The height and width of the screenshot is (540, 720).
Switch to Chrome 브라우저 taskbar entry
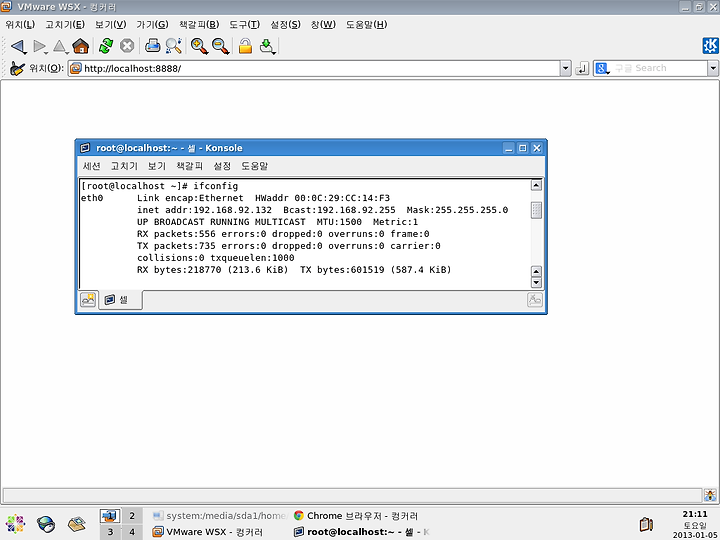click(356, 516)
